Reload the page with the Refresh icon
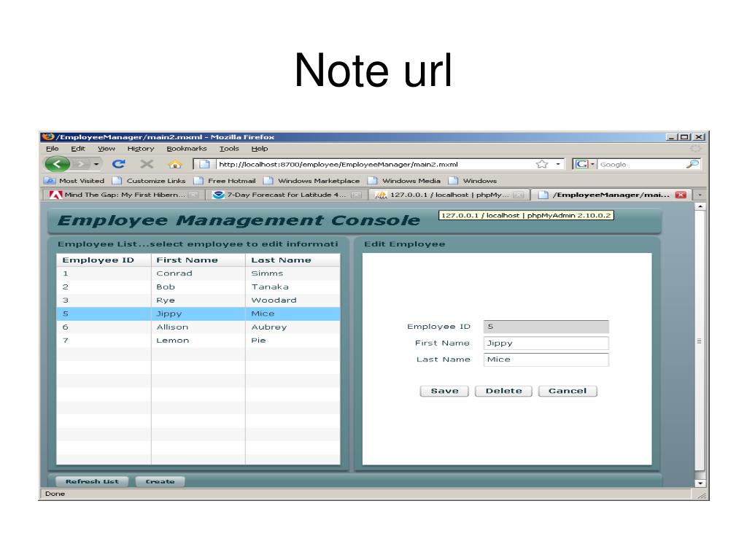Image resolution: width=747 pixels, height=560 pixels. click(119, 164)
